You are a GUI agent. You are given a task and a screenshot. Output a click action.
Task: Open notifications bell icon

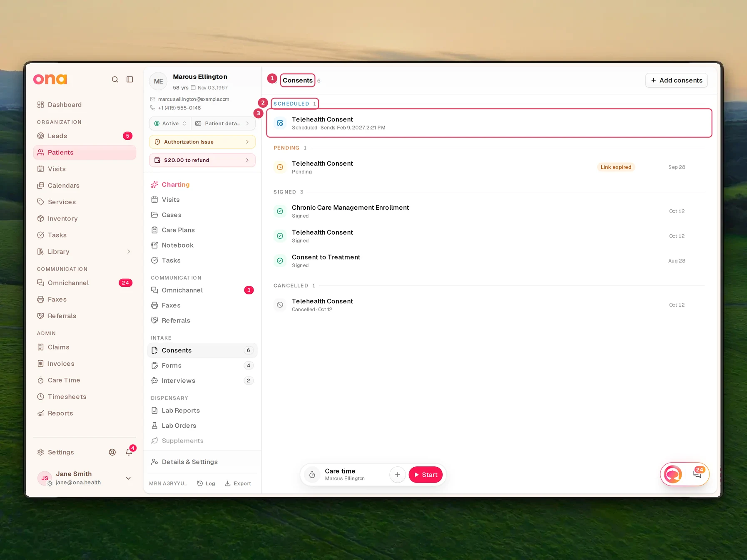(x=129, y=452)
